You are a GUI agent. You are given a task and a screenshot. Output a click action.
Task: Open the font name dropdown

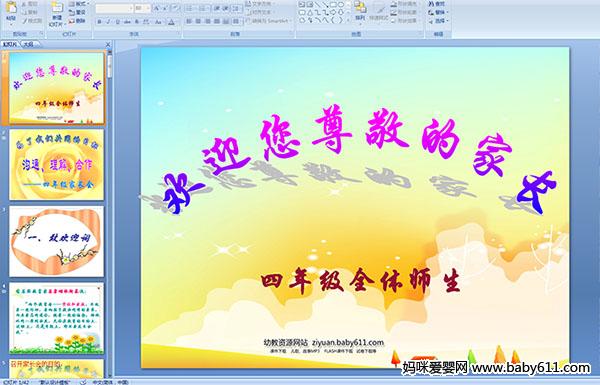[114, 8]
